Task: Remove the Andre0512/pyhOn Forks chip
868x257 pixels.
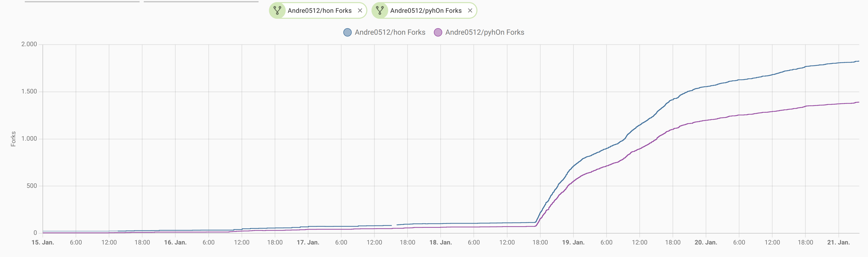Action: tap(470, 10)
